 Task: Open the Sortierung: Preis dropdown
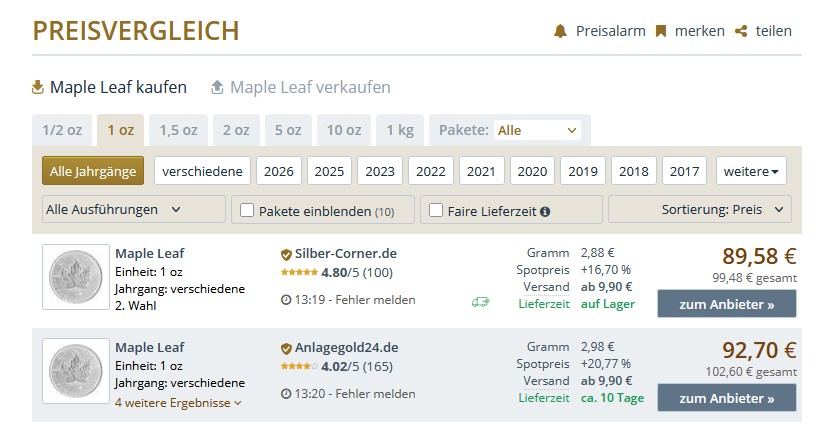[x=699, y=209]
